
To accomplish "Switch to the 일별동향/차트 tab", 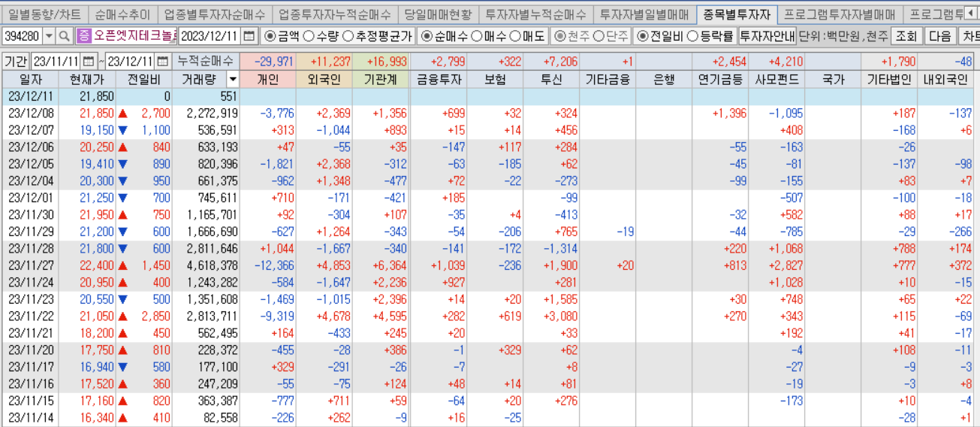I will pyautogui.click(x=44, y=14).
